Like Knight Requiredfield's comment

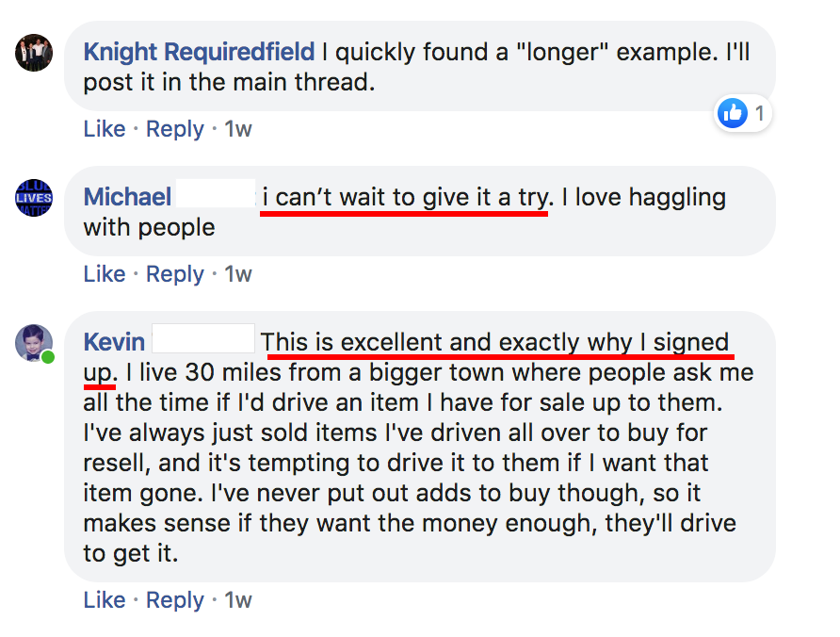click(x=105, y=129)
